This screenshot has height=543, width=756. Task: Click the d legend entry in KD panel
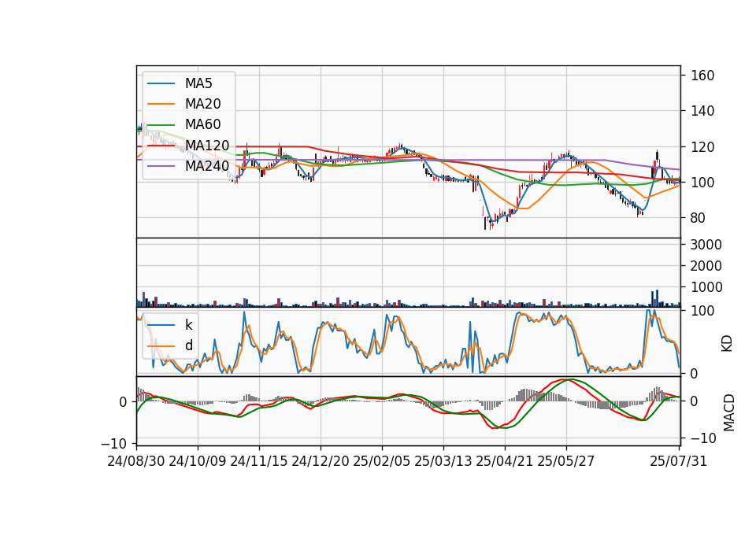point(170,345)
